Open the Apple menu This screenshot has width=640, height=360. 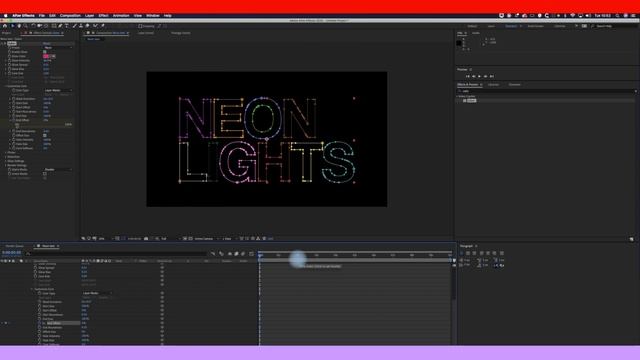click(6, 16)
